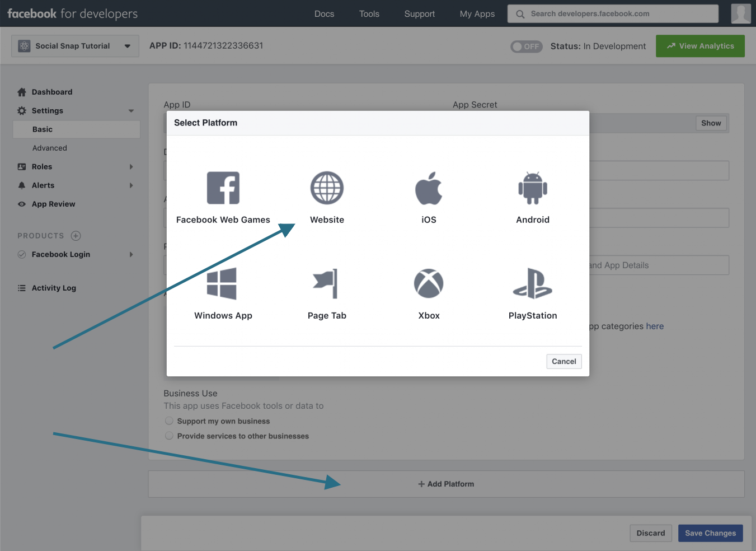Select 'Support my own business' option
This screenshot has height=551, width=756.
169,421
